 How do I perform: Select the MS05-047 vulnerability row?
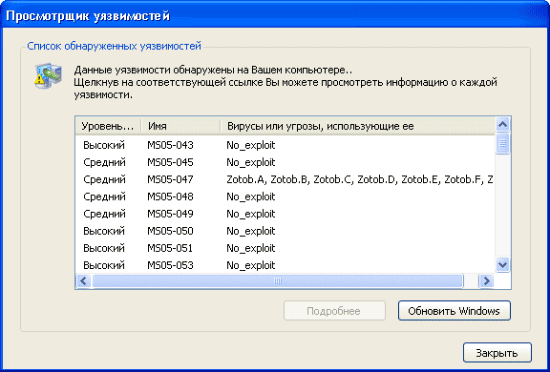pos(285,179)
